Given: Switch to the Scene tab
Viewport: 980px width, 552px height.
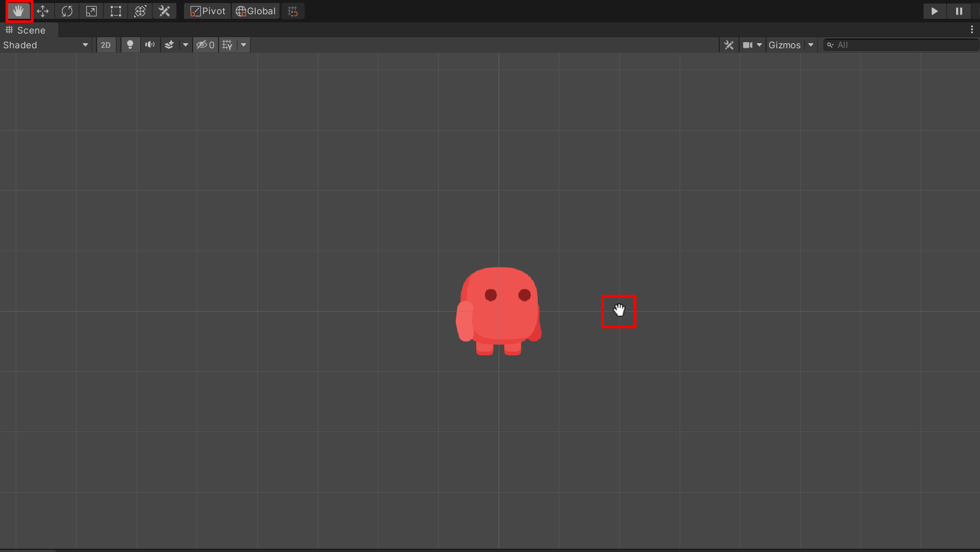Looking at the screenshot, I should (26, 30).
